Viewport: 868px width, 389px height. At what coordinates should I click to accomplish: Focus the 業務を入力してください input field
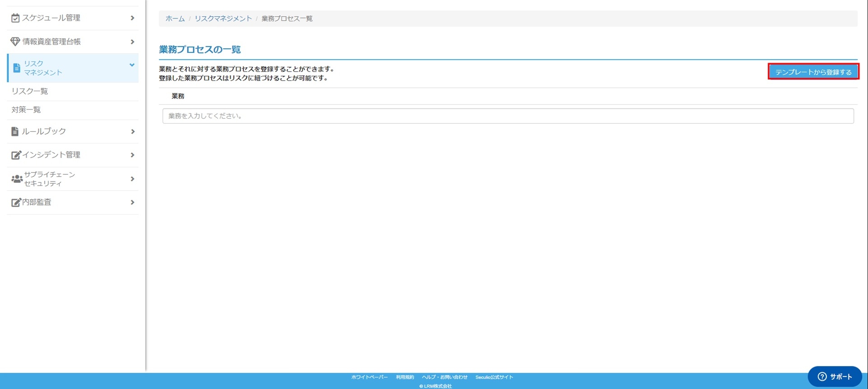coord(508,116)
